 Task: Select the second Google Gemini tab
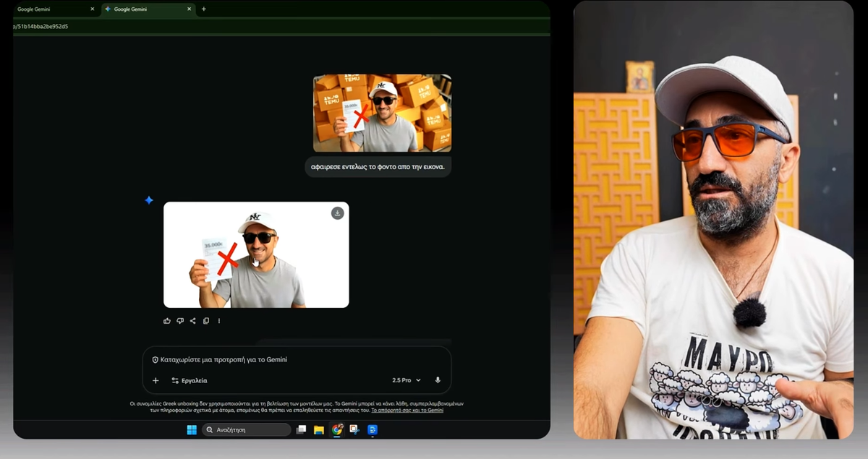click(148, 9)
